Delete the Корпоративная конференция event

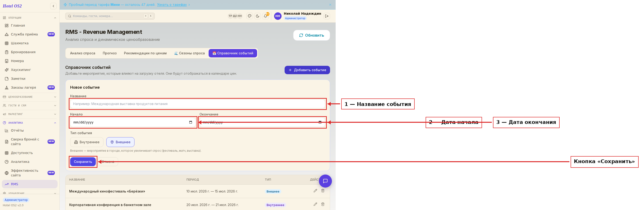tap(323, 204)
